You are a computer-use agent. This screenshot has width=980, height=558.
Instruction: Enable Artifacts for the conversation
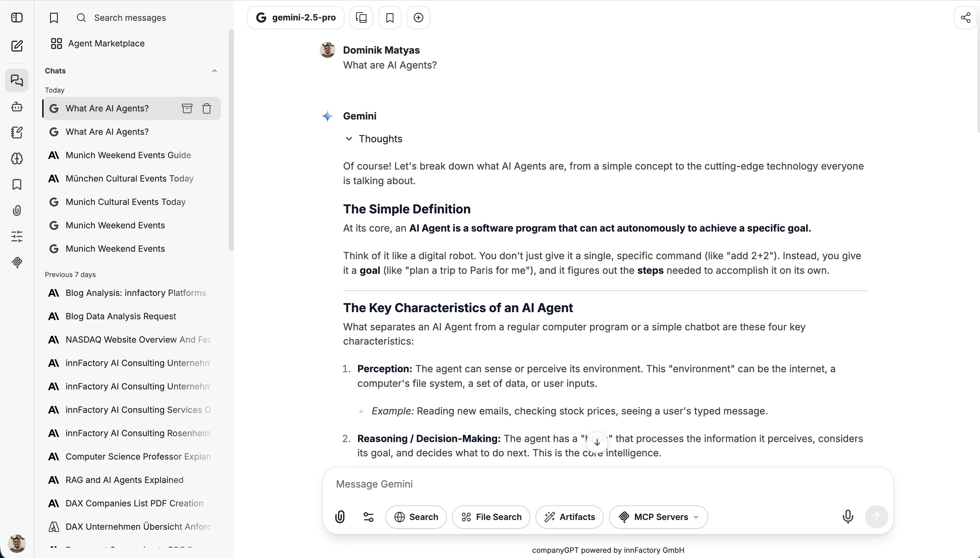(x=569, y=517)
